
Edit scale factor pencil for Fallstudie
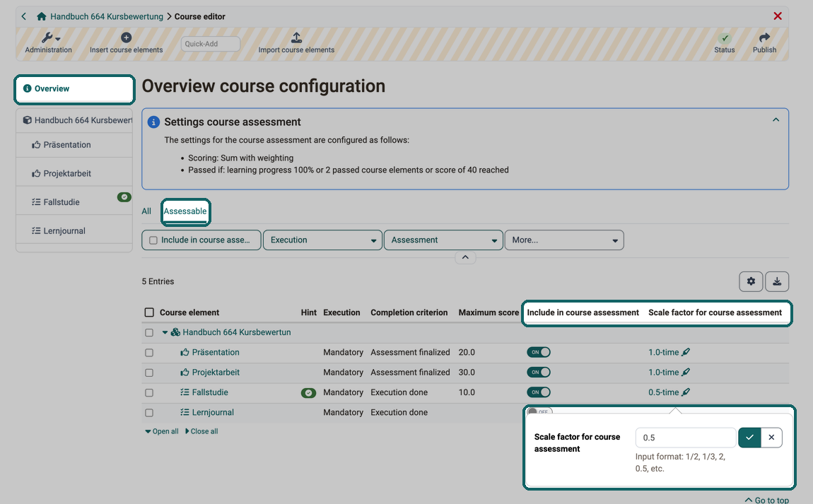click(x=686, y=392)
